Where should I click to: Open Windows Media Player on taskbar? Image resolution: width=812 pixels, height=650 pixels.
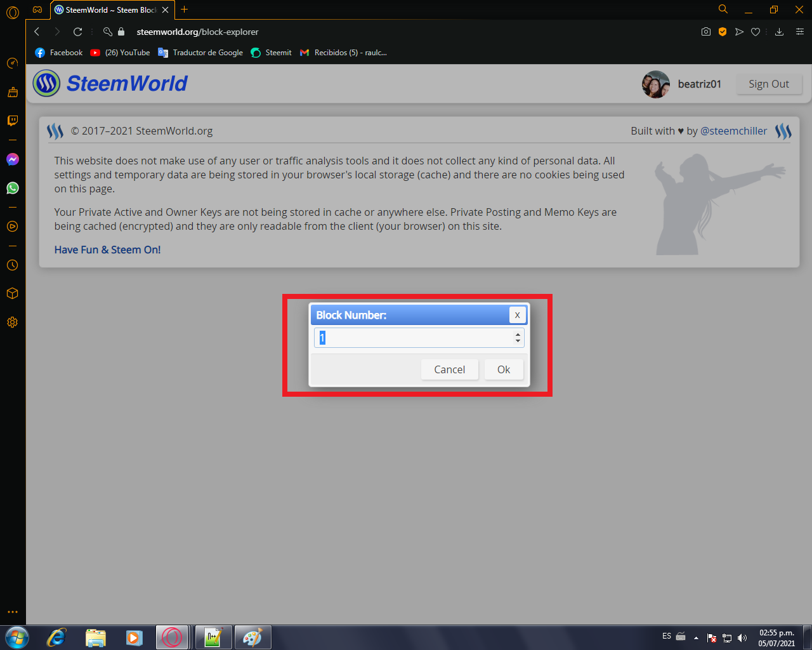(x=134, y=637)
